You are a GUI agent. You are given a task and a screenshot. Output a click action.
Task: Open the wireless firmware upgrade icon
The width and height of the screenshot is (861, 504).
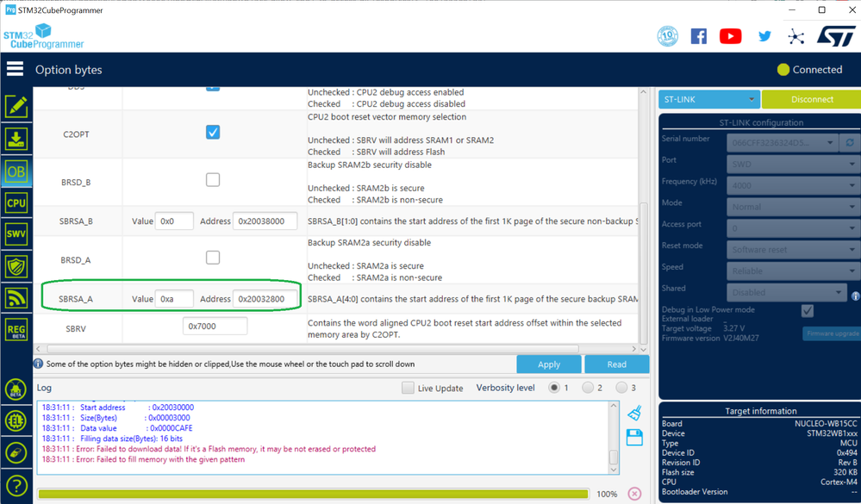coord(16,298)
